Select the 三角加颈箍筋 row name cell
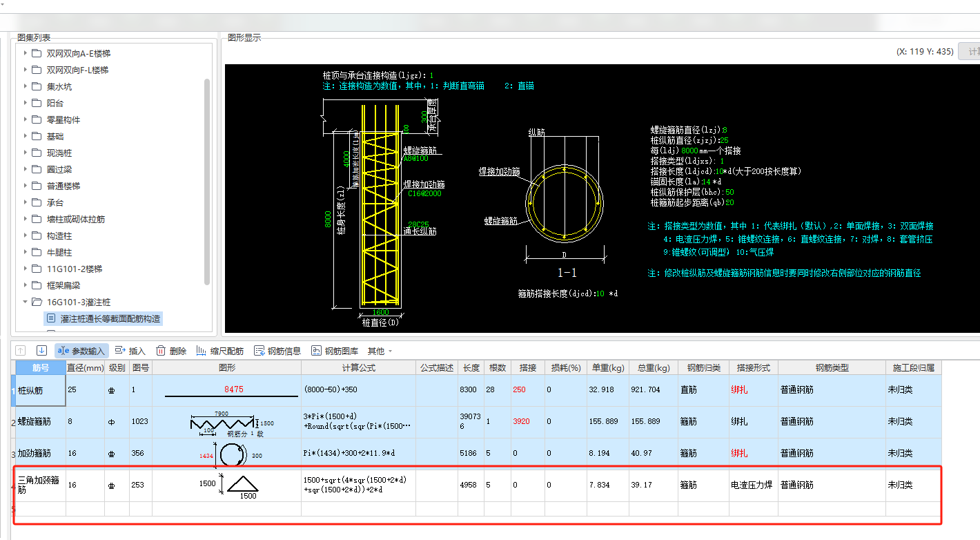The image size is (980, 540). tap(41, 485)
